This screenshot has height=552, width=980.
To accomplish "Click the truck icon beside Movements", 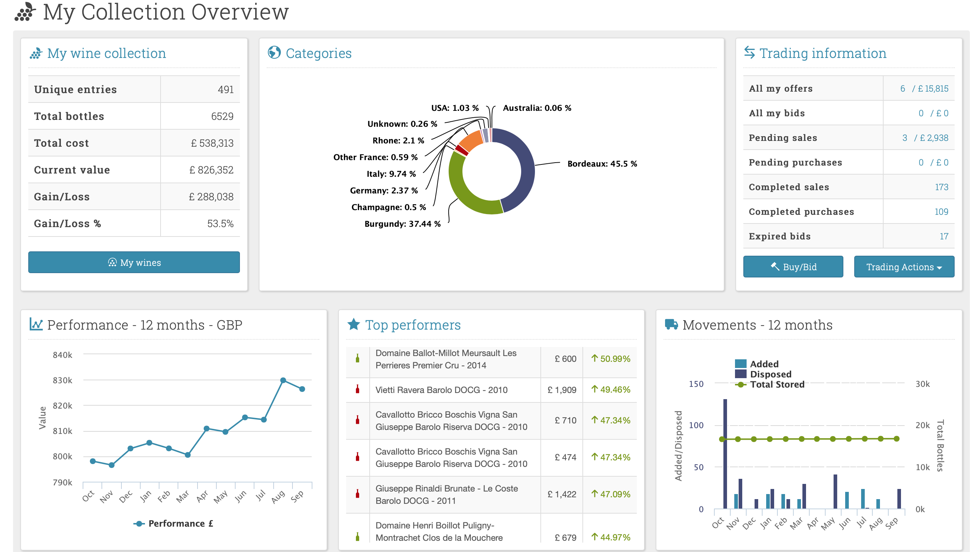I will pos(671,324).
